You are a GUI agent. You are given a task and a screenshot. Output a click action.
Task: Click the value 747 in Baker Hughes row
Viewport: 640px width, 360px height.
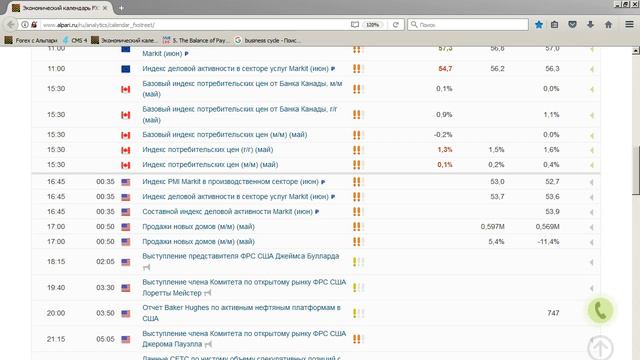[x=553, y=313]
